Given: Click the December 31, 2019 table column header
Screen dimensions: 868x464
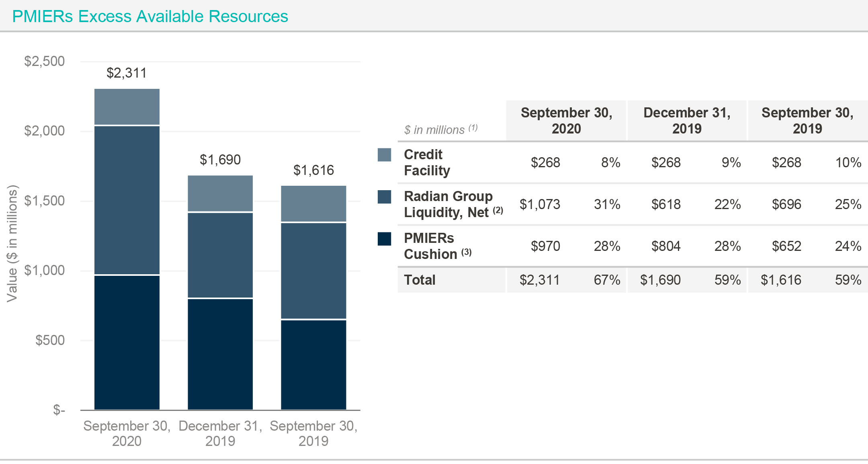Looking at the screenshot, I should (x=687, y=120).
